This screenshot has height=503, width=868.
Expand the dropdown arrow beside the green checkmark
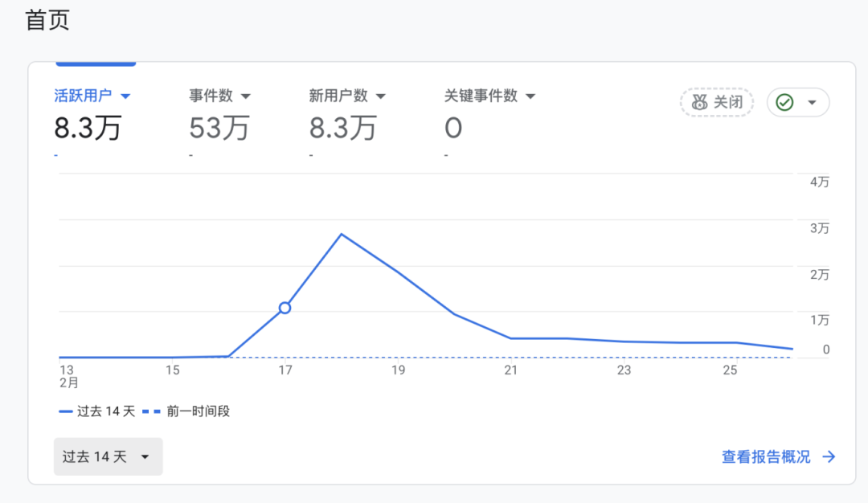click(812, 103)
